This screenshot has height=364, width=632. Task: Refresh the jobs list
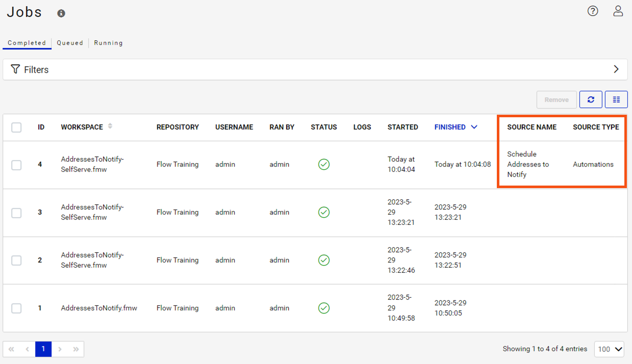click(591, 99)
